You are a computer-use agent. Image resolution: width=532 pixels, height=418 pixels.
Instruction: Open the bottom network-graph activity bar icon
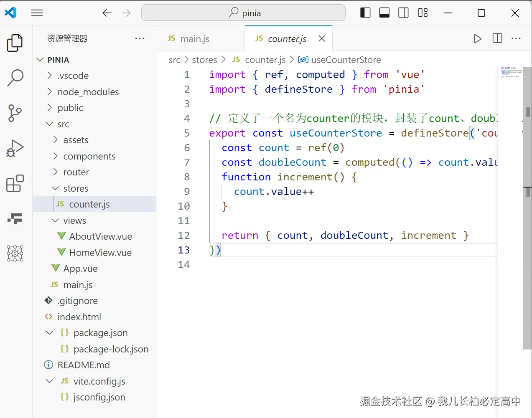(15, 253)
